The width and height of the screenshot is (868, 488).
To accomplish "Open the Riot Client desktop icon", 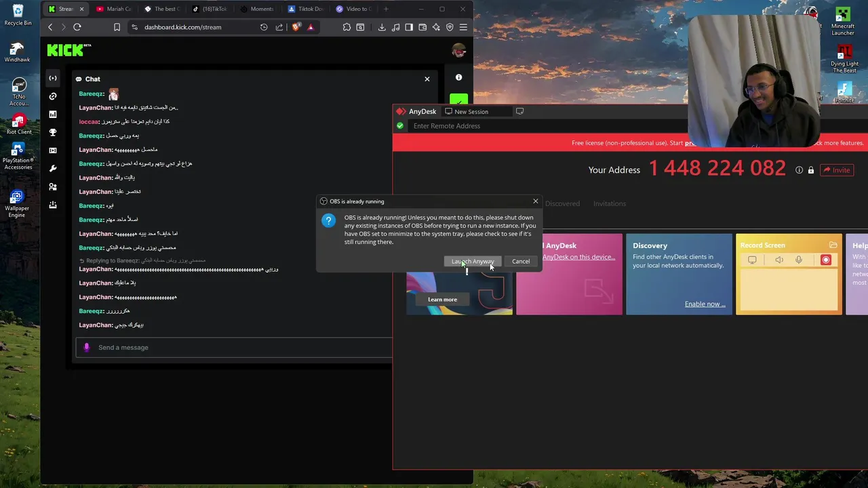I will [18, 124].
